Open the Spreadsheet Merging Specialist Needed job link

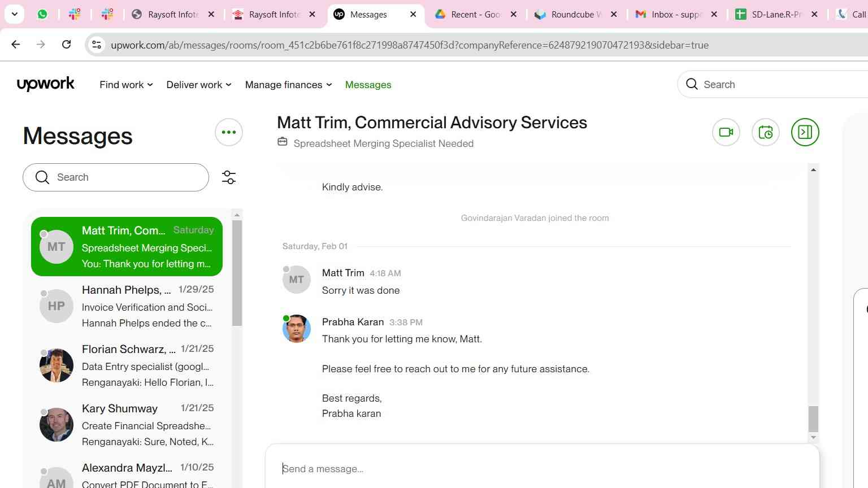tap(384, 143)
